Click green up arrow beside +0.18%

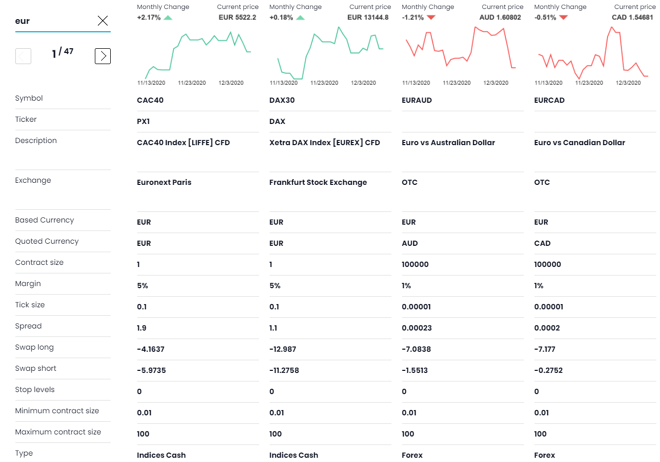pyautogui.click(x=300, y=18)
